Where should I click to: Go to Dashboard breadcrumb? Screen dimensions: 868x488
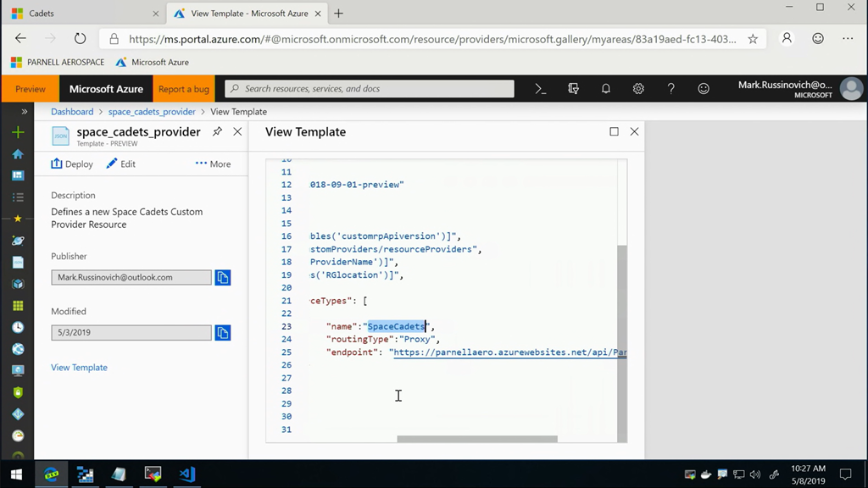coord(72,112)
